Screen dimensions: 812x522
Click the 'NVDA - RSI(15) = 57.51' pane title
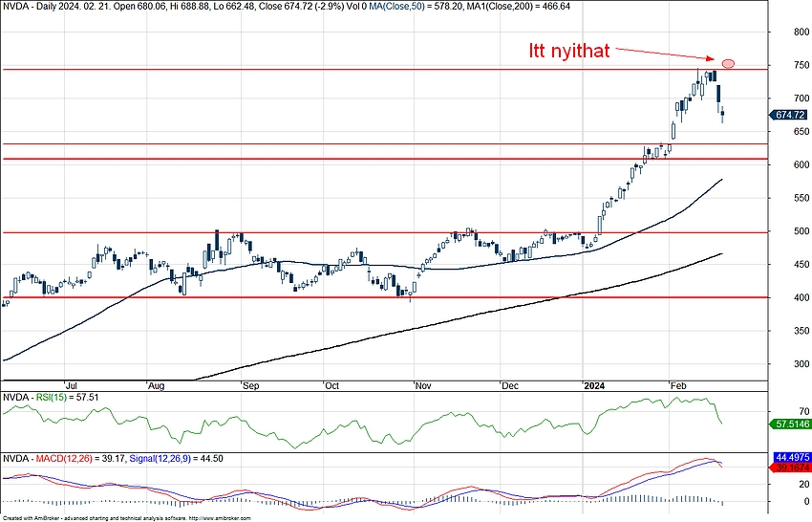(51, 398)
